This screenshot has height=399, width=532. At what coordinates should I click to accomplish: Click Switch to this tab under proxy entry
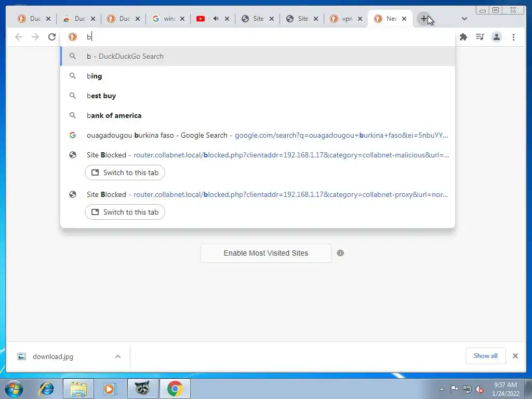point(125,212)
